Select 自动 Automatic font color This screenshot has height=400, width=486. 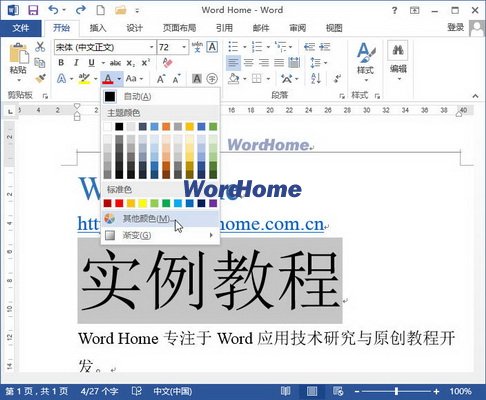click(x=160, y=96)
